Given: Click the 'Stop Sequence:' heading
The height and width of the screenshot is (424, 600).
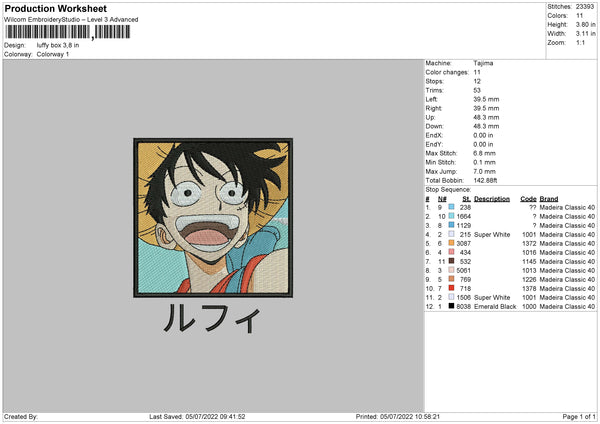Looking at the screenshot, I should point(448,190).
